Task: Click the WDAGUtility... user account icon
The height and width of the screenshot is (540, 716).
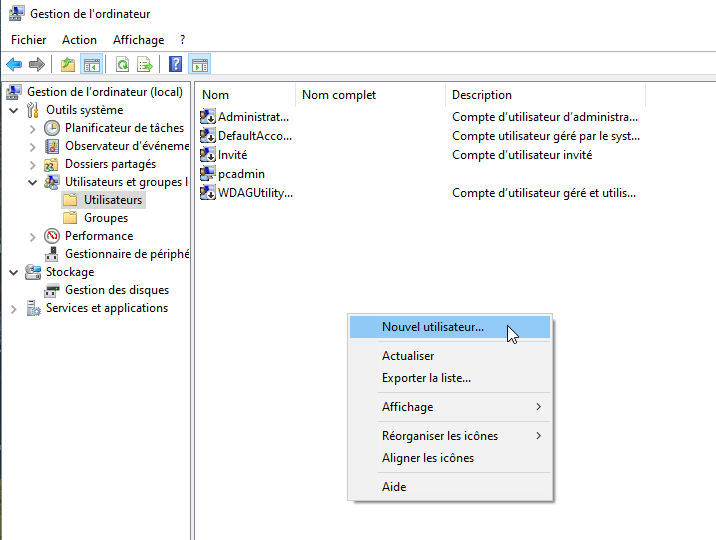Action: point(208,193)
